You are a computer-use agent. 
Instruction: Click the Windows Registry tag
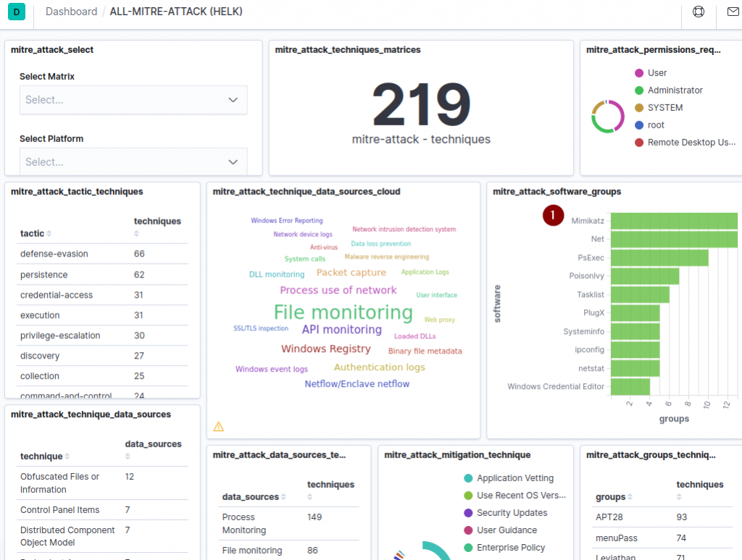[326, 348]
